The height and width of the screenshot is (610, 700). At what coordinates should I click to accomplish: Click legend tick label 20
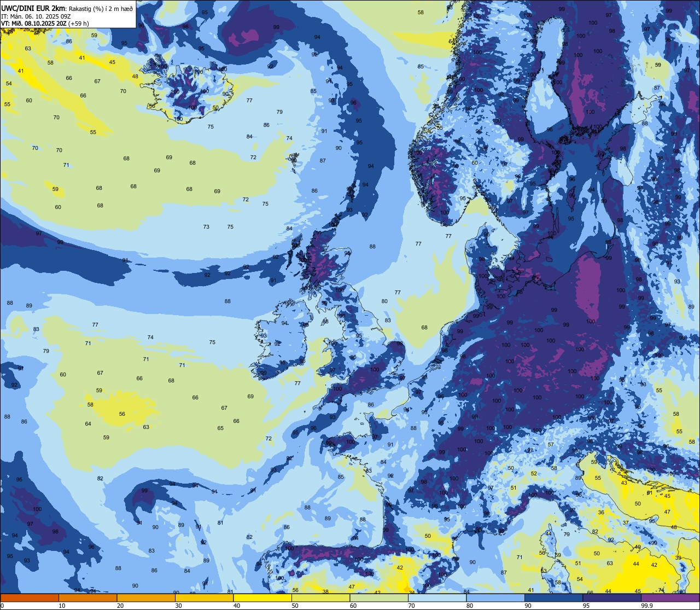coord(120,606)
